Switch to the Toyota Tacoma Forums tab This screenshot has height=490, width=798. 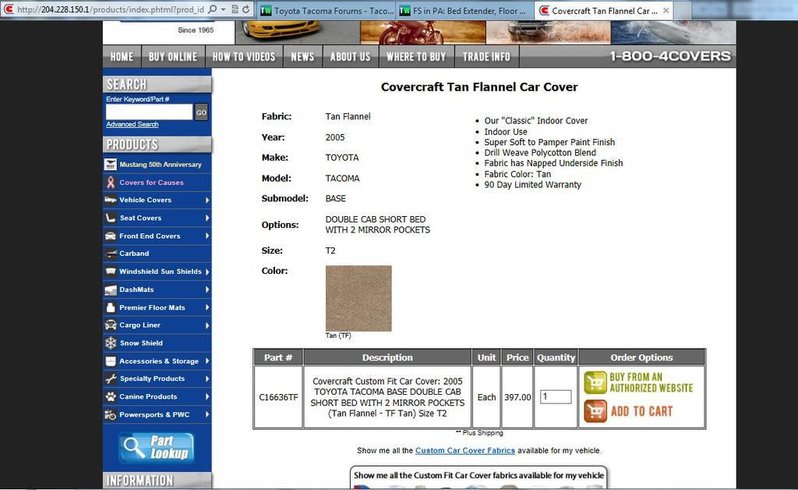326,11
